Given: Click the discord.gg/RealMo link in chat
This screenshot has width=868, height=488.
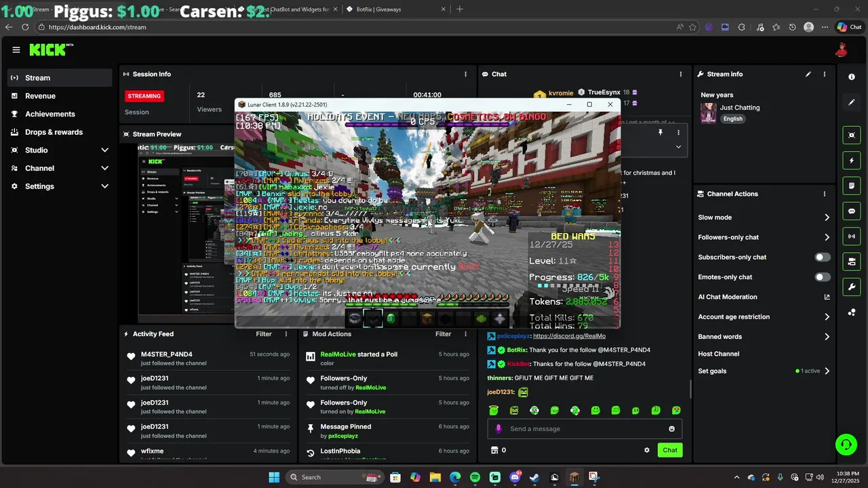Looking at the screenshot, I should click(x=569, y=336).
